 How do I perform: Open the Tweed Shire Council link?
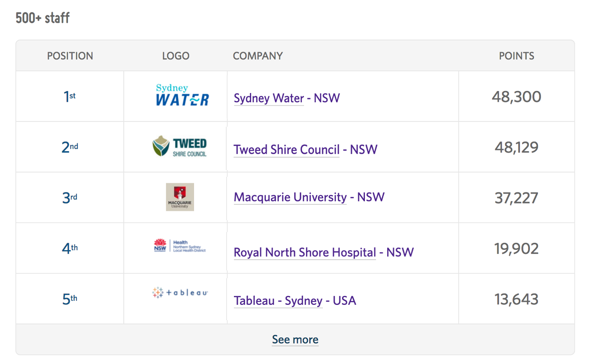pos(286,150)
